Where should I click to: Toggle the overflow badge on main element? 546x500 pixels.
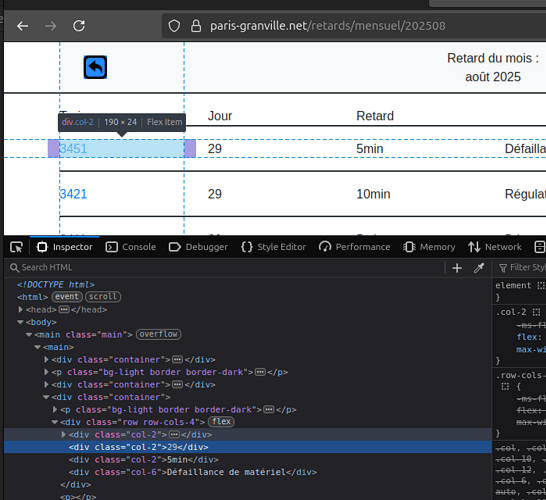point(158,334)
